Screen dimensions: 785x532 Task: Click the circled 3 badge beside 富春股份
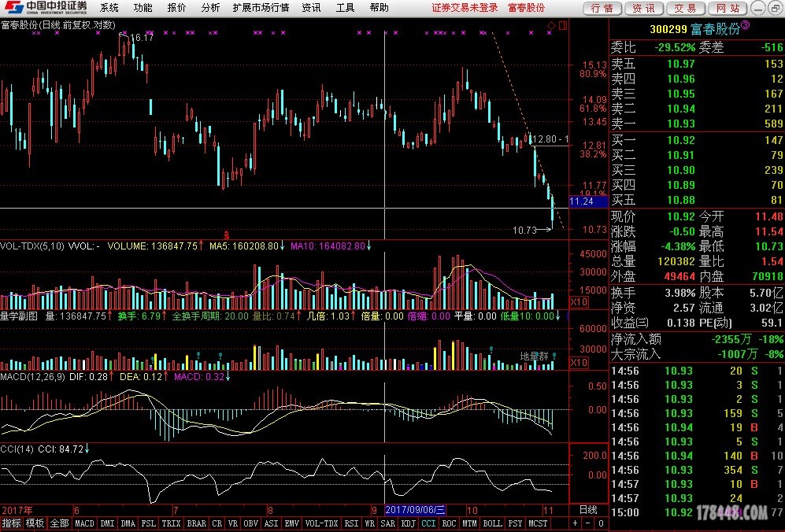(x=746, y=24)
